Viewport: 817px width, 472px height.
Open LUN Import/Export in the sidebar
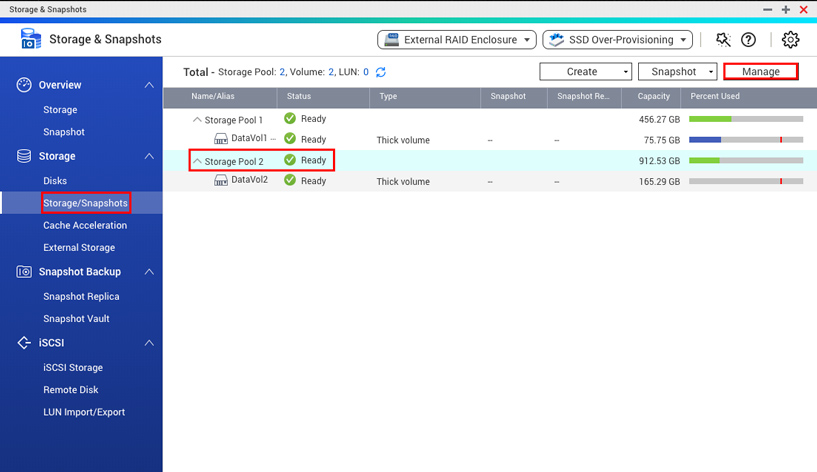point(84,413)
